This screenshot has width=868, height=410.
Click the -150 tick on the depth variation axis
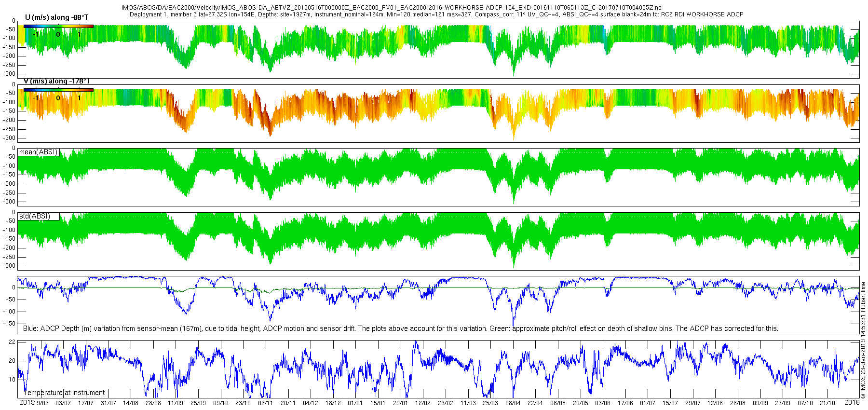coord(9,324)
